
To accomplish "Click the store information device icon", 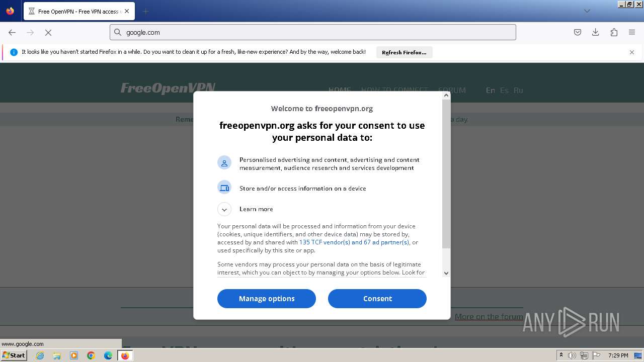I will (x=224, y=188).
